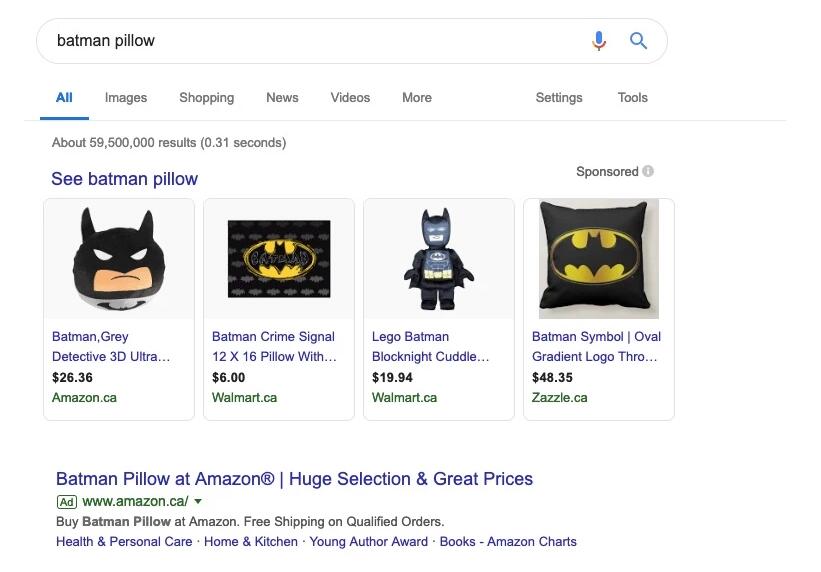Image resolution: width=821 pixels, height=572 pixels.
Task: Open the Videos results tab
Action: click(x=350, y=97)
